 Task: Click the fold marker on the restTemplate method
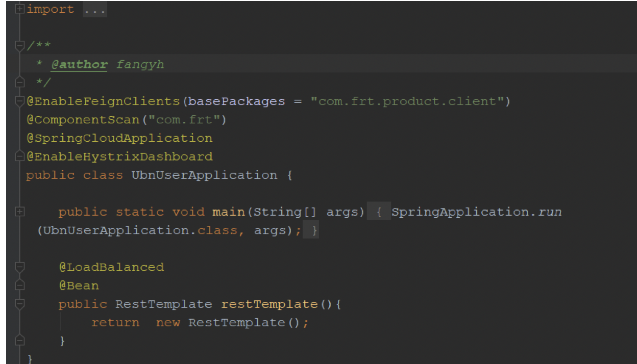[19, 303]
